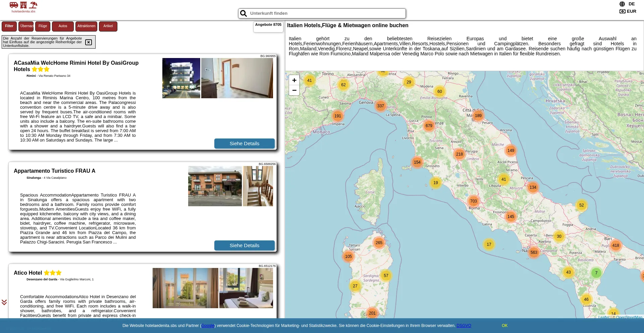Image resolution: width=644 pixels, height=333 pixels.
Task: Click the 337 map cluster near Genova
Action: click(x=380, y=106)
